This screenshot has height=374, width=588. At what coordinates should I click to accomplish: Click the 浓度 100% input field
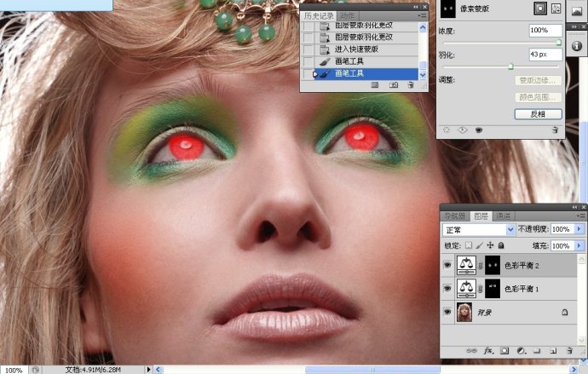[x=545, y=31]
